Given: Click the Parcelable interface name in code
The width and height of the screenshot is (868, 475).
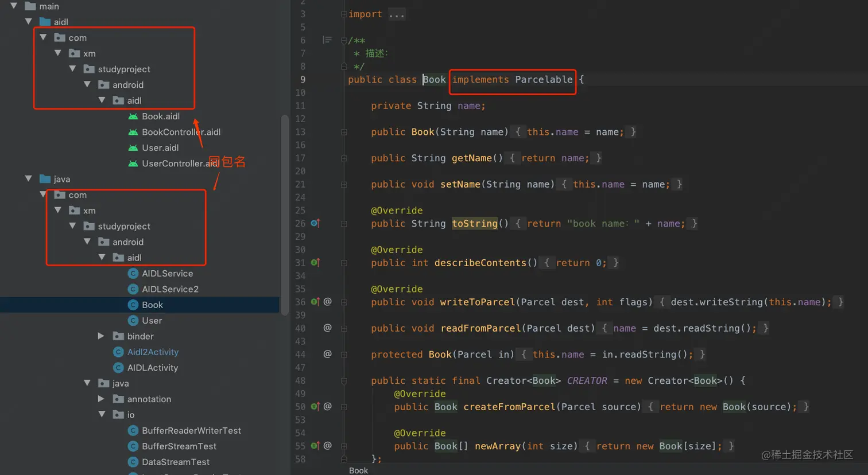Looking at the screenshot, I should [x=544, y=79].
